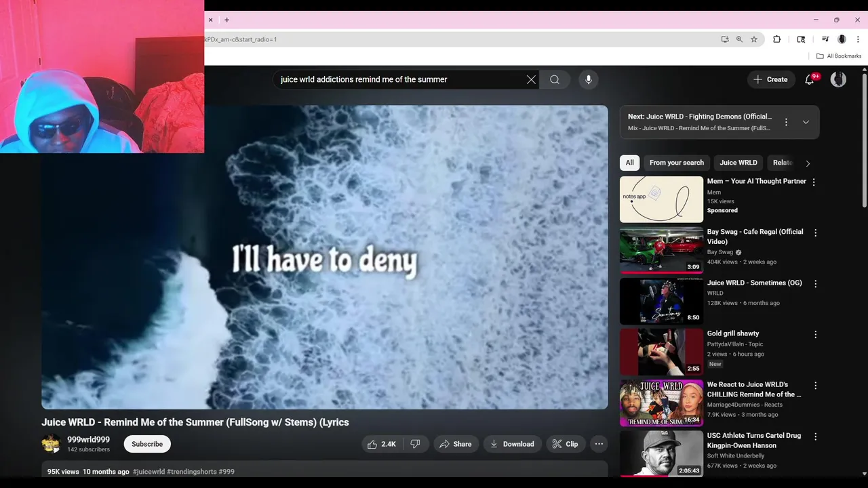Open USC Athlete Cartel Drug thumbnail
The height and width of the screenshot is (488, 868).
(661, 453)
